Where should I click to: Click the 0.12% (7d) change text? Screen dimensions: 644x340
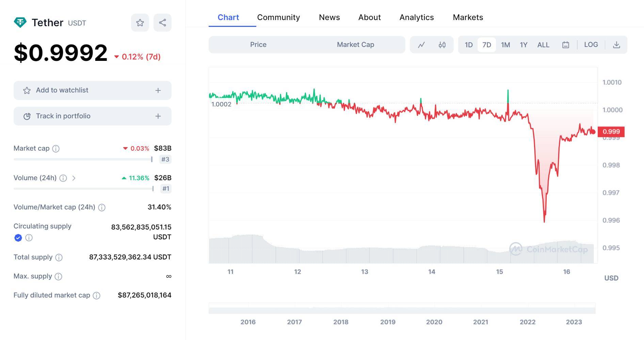click(x=141, y=57)
